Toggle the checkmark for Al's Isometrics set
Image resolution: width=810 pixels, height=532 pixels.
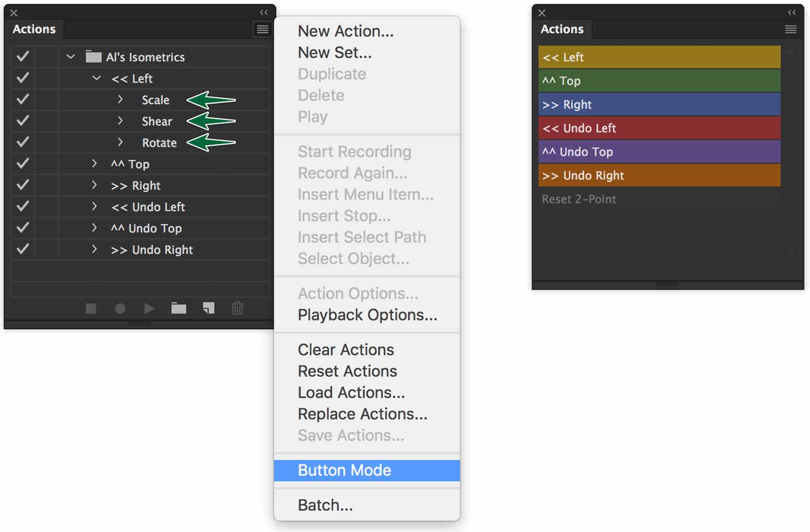23,56
